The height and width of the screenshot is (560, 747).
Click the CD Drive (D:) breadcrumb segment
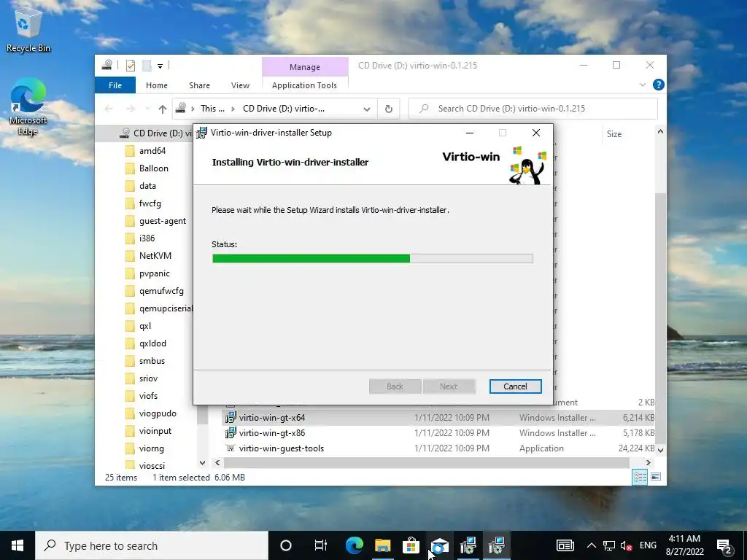tap(284, 109)
